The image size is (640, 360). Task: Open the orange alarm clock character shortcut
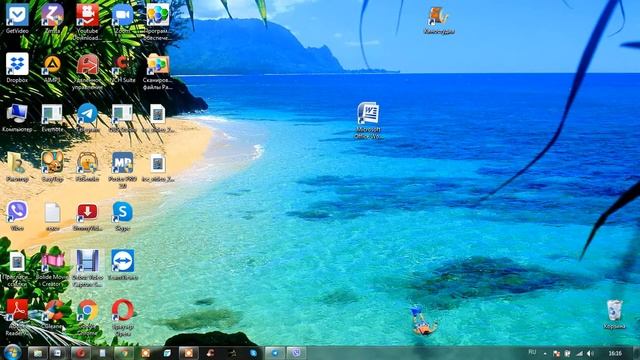click(x=87, y=163)
